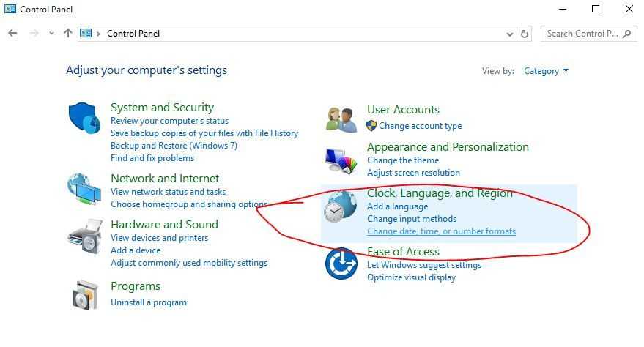Go up one level with up arrow
The width and height of the screenshot is (644, 347).
[68, 33]
